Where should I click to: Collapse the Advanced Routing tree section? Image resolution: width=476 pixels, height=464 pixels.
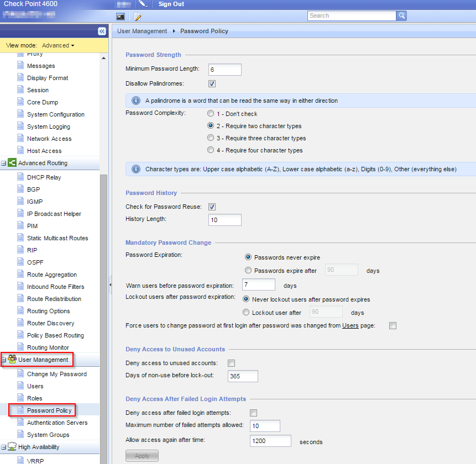click(4, 164)
